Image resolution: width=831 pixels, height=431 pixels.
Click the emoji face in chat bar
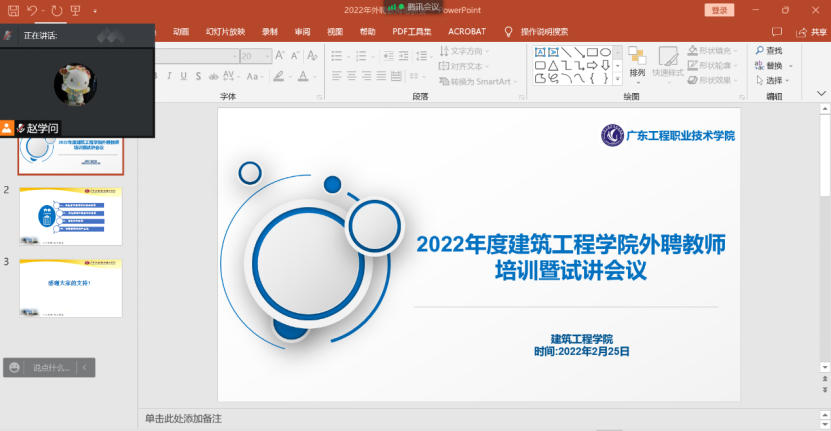15,368
